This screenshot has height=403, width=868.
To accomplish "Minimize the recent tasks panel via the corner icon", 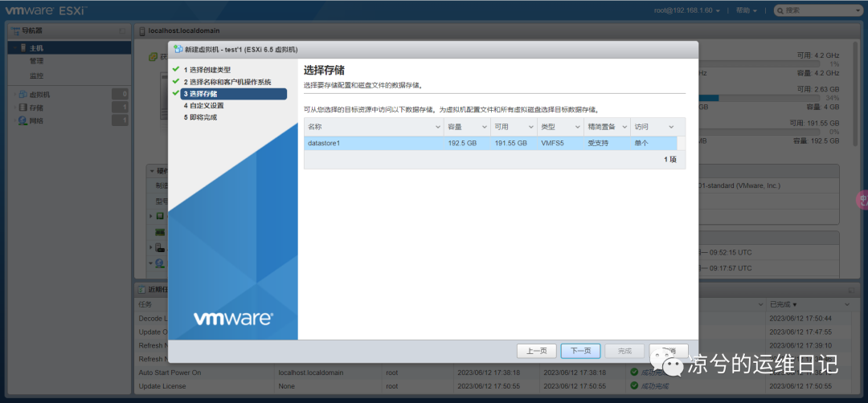I will tap(851, 290).
